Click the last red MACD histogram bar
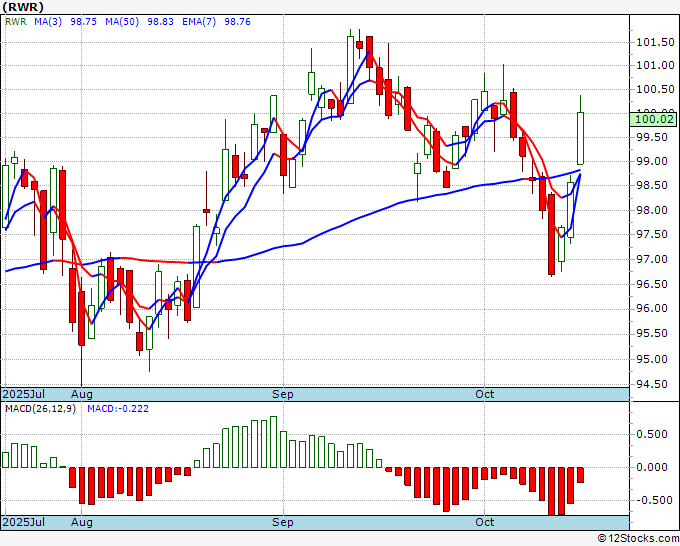The width and height of the screenshot is (680, 546). point(580,475)
